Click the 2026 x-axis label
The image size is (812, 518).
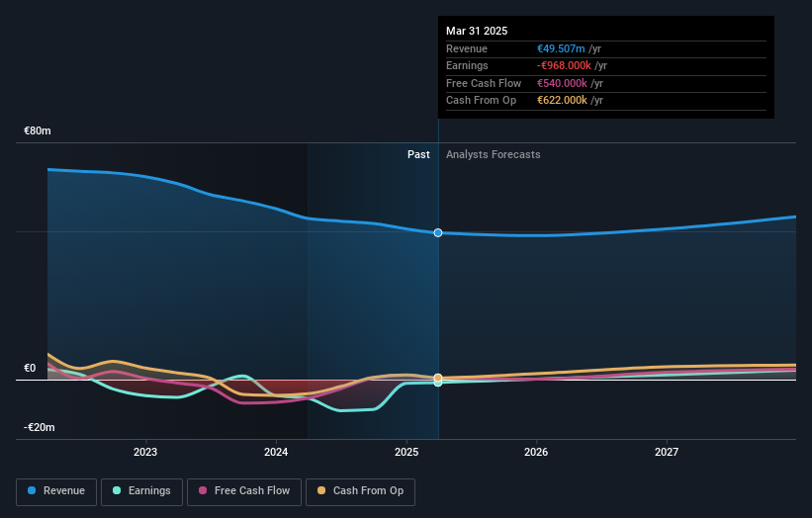[x=536, y=453]
